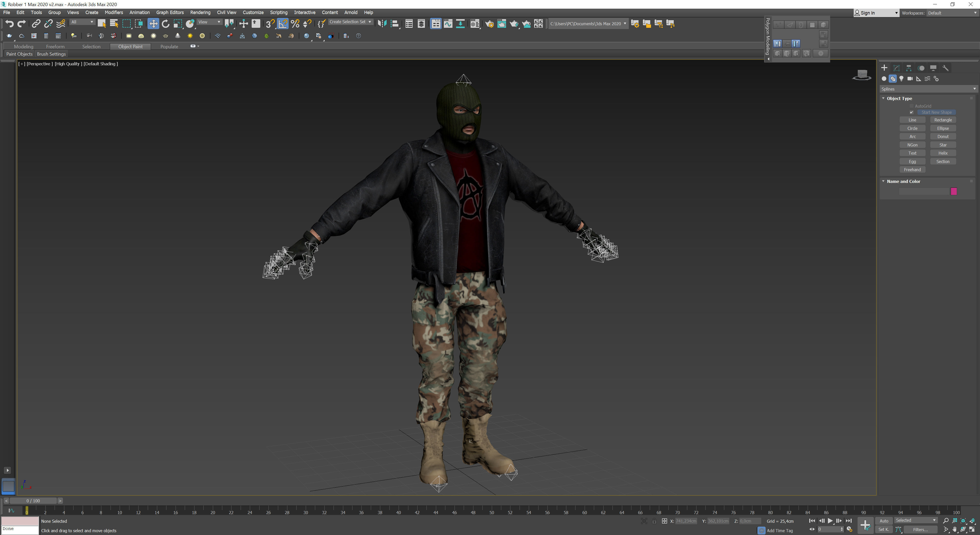Toggle the Spinner Snap button
Image resolution: width=980 pixels, height=535 pixels.
pyautogui.click(x=307, y=23)
